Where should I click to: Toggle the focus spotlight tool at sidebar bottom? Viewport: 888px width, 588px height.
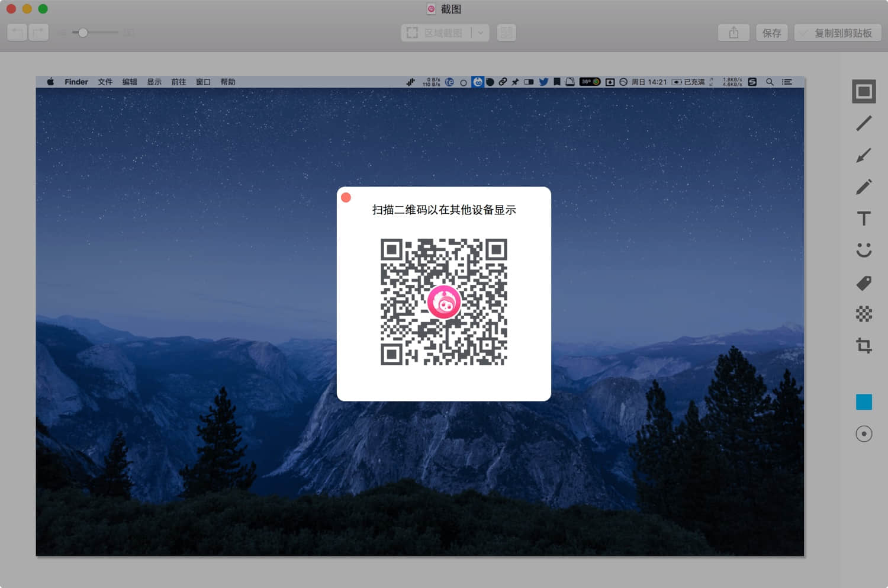863,433
